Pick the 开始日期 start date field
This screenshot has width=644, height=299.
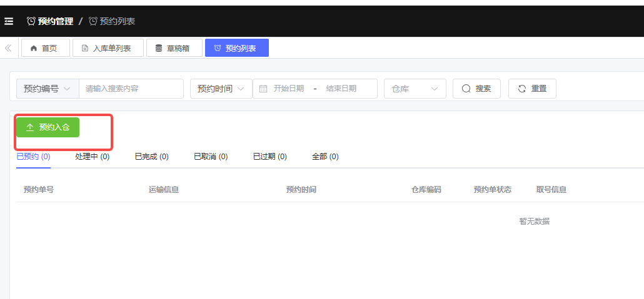[289, 89]
